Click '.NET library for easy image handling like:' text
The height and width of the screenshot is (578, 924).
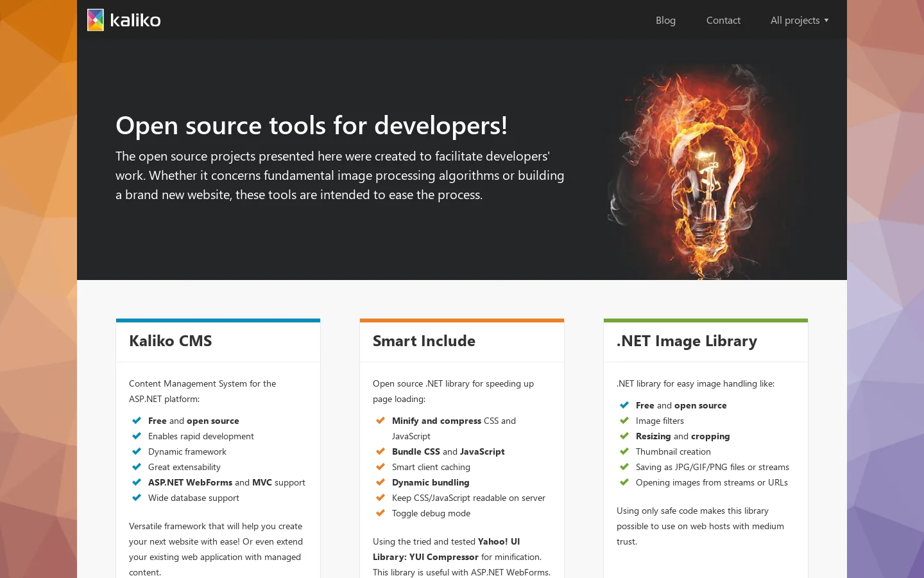(696, 383)
